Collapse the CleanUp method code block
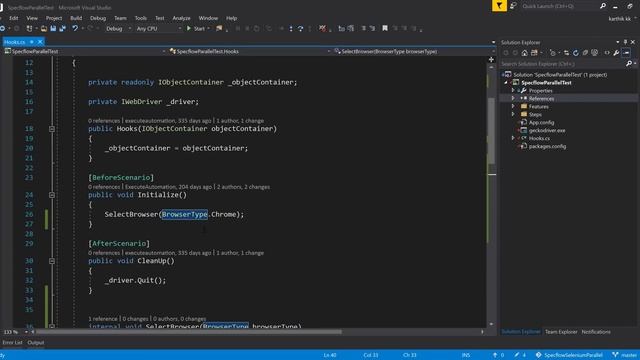This screenshot has width=640, height=360. [52, 261]
